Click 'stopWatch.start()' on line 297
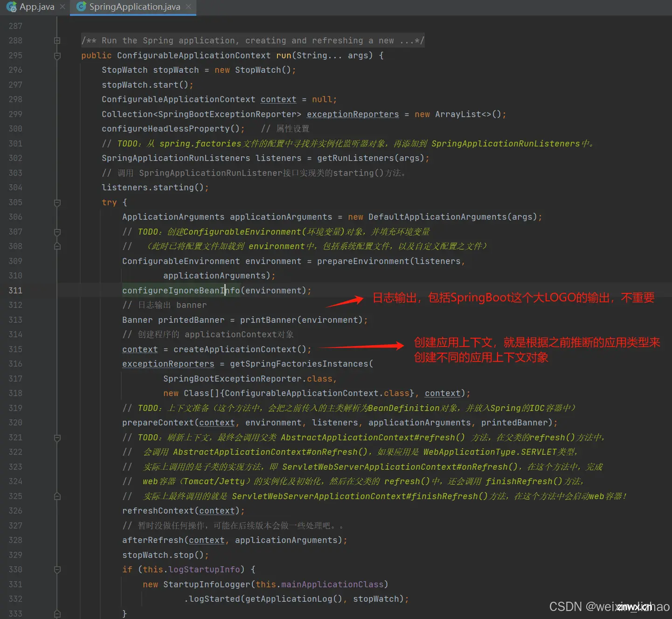The width and height of the screenshot is (672, 619). [145, 85]
